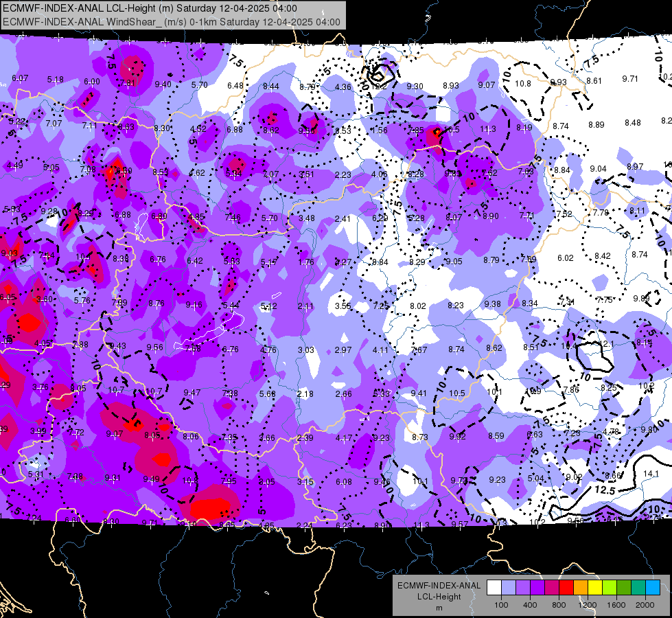Click the wind shear value 8.89
This screenshot has height=618, width=672.
click(596, 125)
